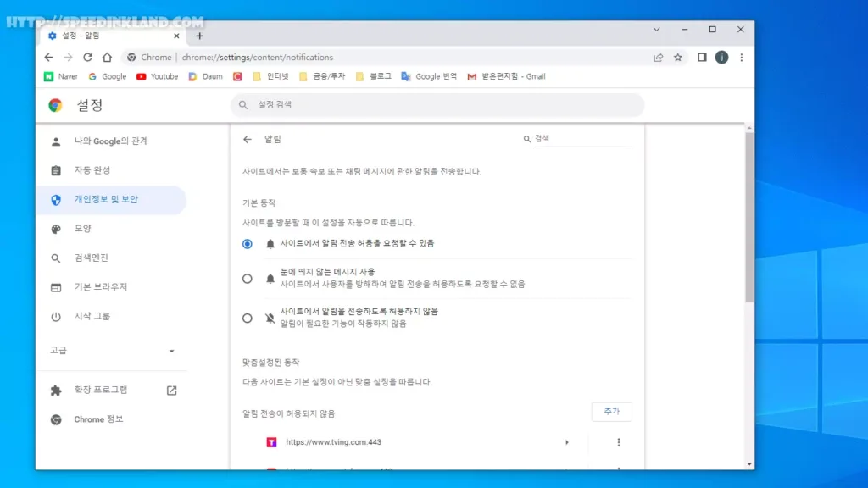This screenshot has height=488, width=868.
Task: Open the profile avatar menu
Action: coord(721,57)
